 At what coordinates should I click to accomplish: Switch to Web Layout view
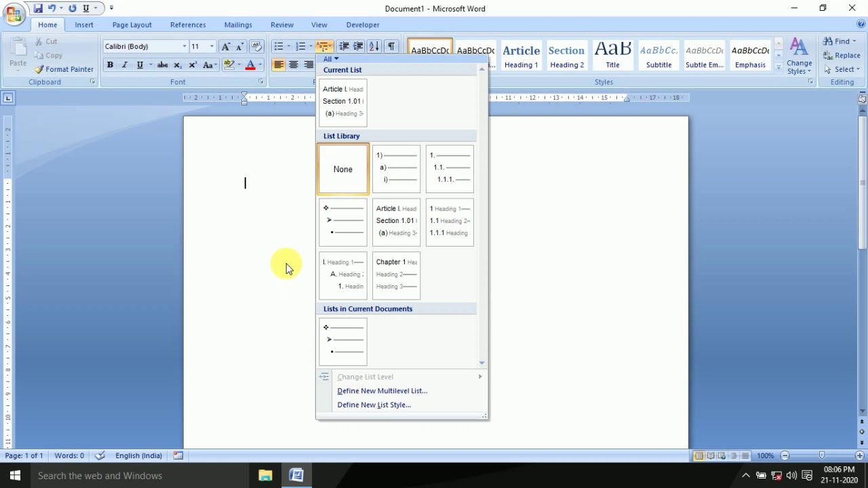click(x=722, y=456)
